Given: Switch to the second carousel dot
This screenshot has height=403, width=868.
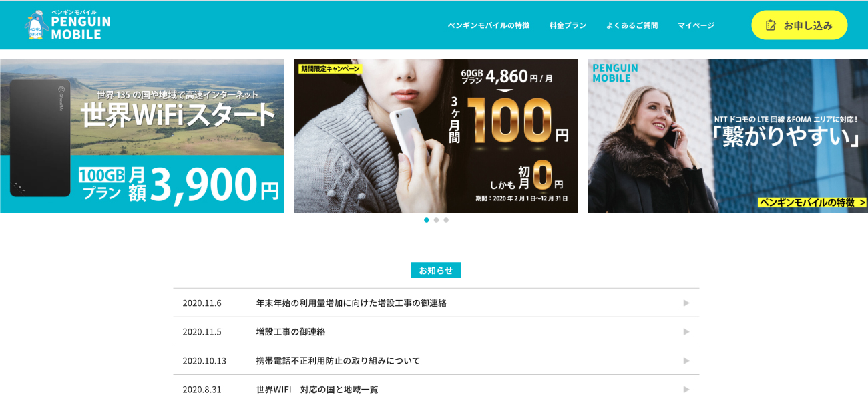Looking at the screenshot, I should 436,220.
